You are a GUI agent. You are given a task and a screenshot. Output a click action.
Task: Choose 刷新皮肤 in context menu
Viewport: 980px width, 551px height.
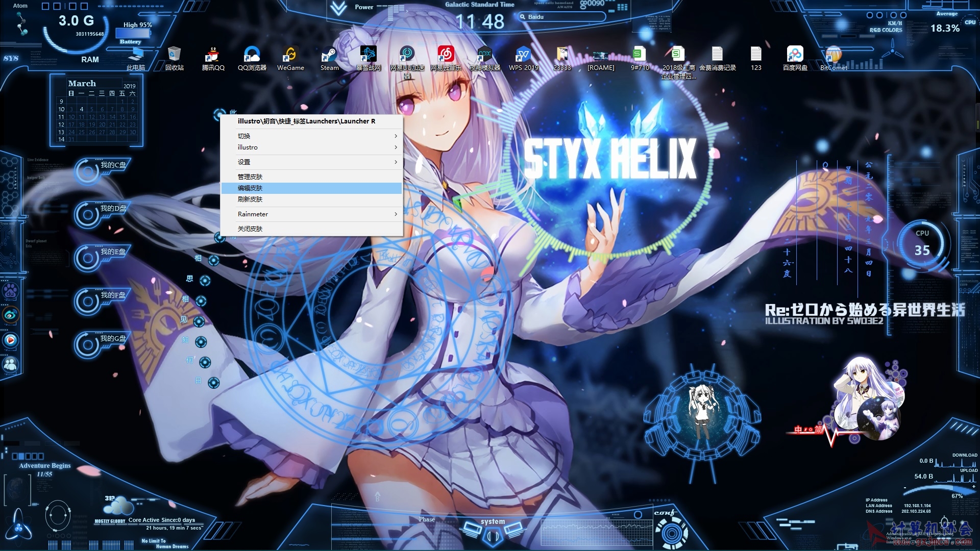(x=312, y=199)
